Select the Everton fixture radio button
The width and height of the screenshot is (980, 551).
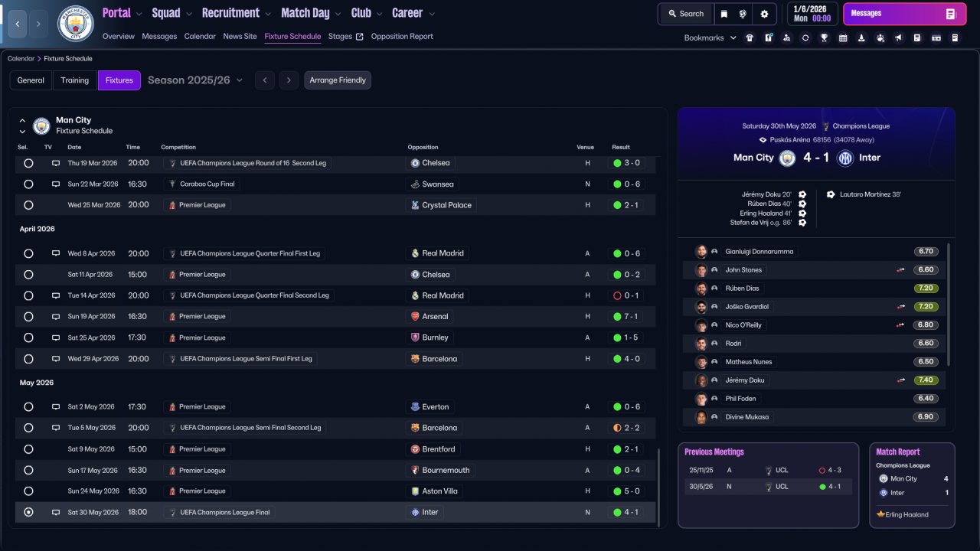pyautogui.click(x=28, y=406)
